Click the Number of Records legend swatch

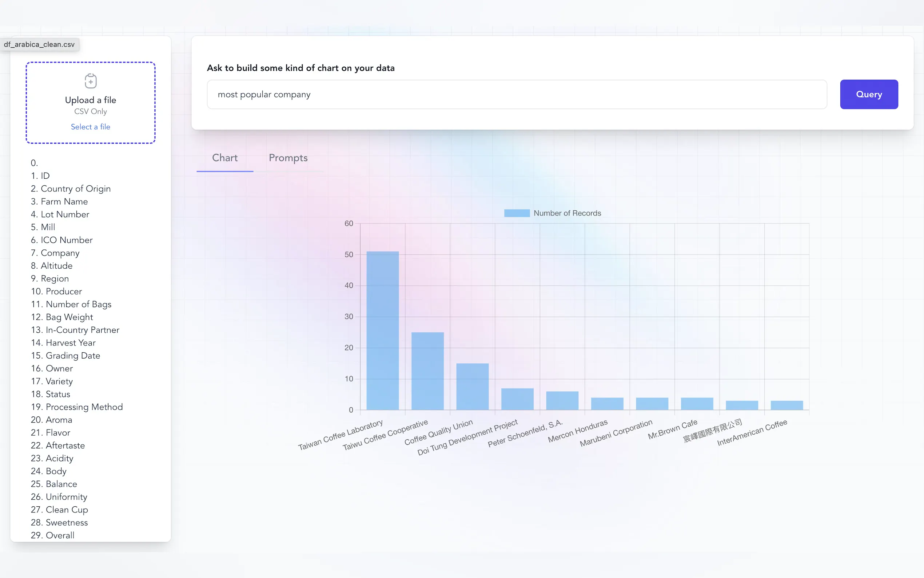(517, 213)
